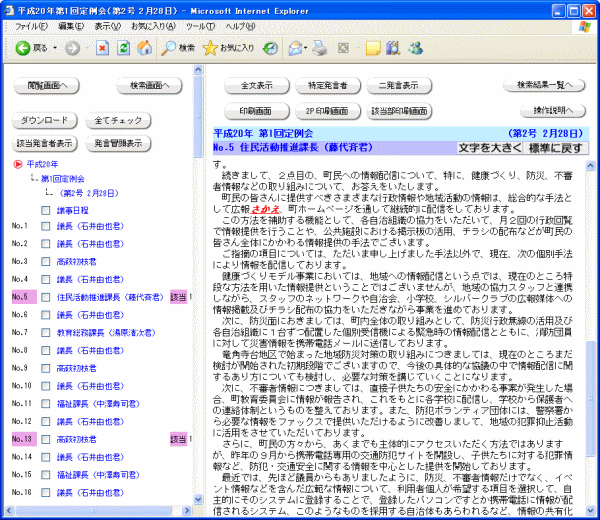The image size is (600, 520).
Task: Click the 全てチェック button
Action: [118, 121]
